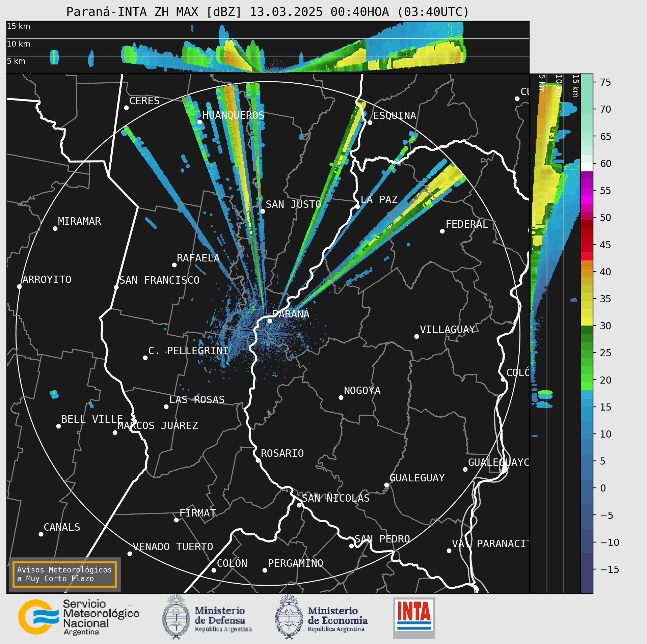Screen dimensions: 647x644
Task: Click the RAFAELA city label
Action: pyautogui.click(x=198, y=258)
